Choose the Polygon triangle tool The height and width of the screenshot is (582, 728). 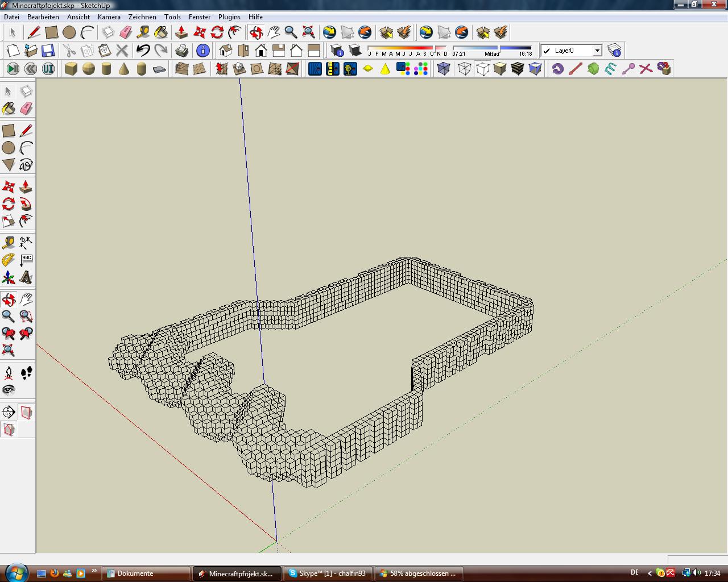click(9, 165)
